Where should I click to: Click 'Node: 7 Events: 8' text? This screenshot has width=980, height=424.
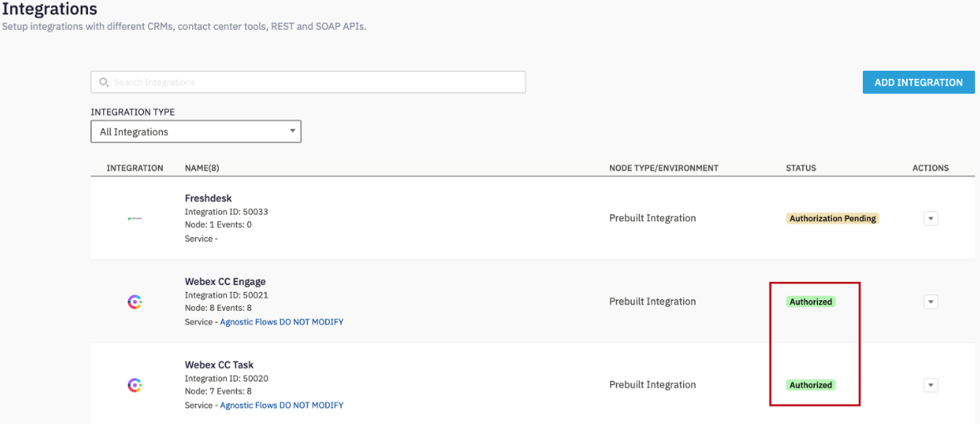pyautogui.click(x=218, y=391)
